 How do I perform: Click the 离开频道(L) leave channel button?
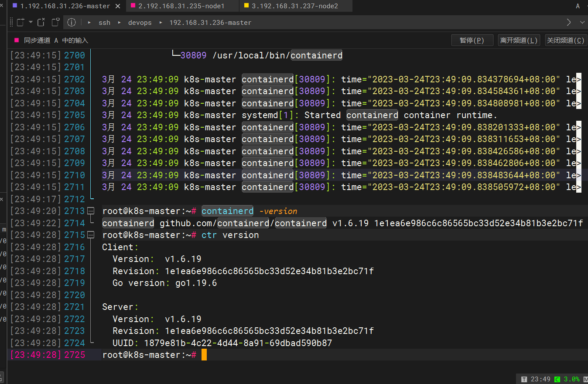(x=519, y=40)
